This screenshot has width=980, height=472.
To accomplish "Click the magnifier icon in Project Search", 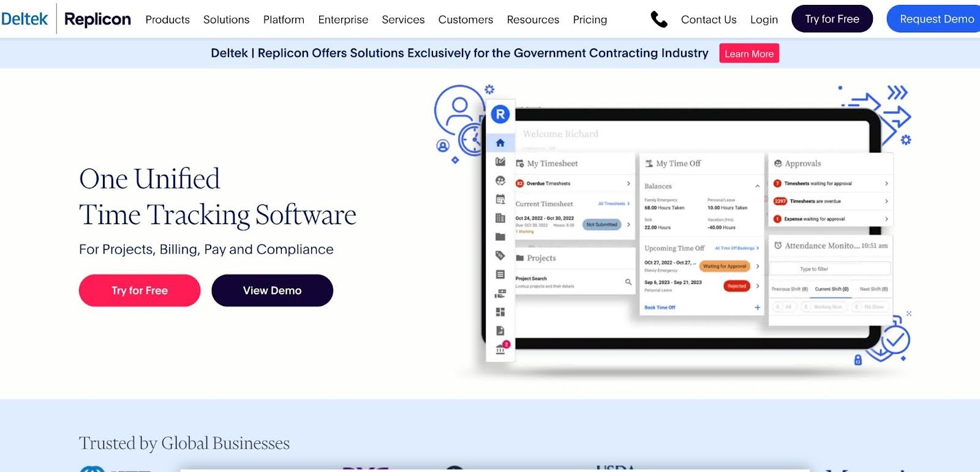I will [628, 282].
